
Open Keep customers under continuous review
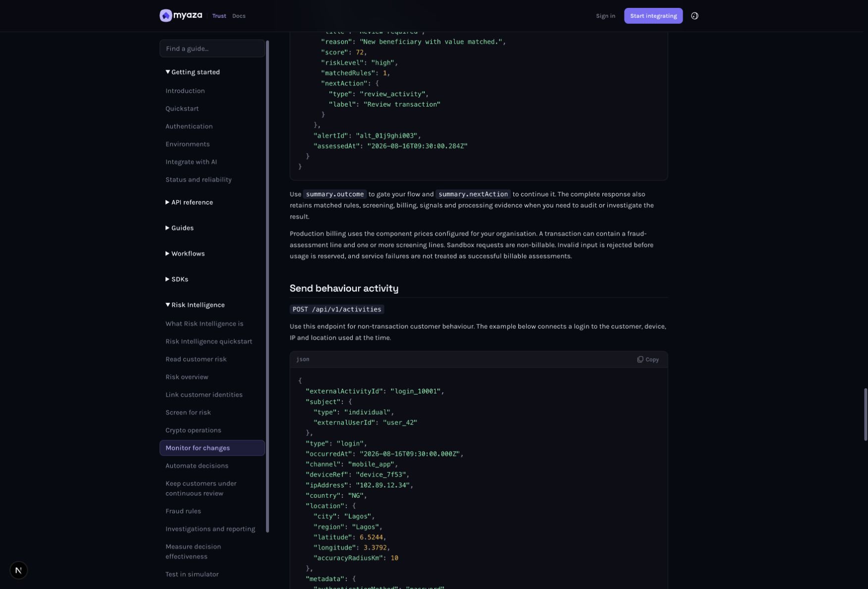[x=201, y=489]
